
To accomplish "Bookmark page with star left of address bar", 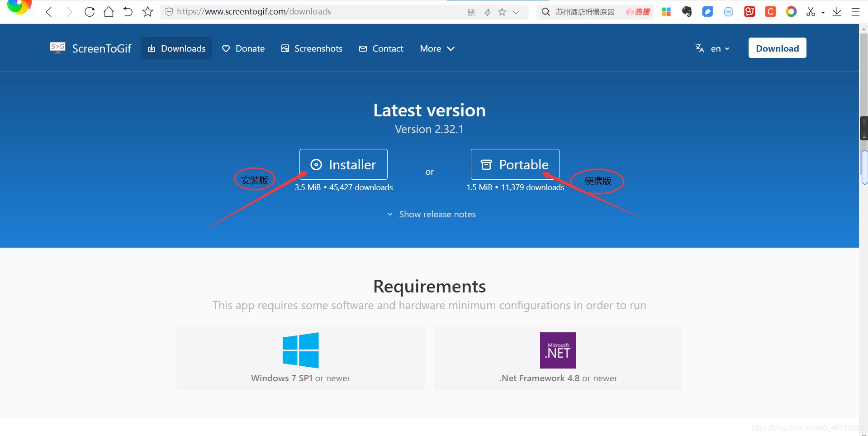I will pos(147,12).
